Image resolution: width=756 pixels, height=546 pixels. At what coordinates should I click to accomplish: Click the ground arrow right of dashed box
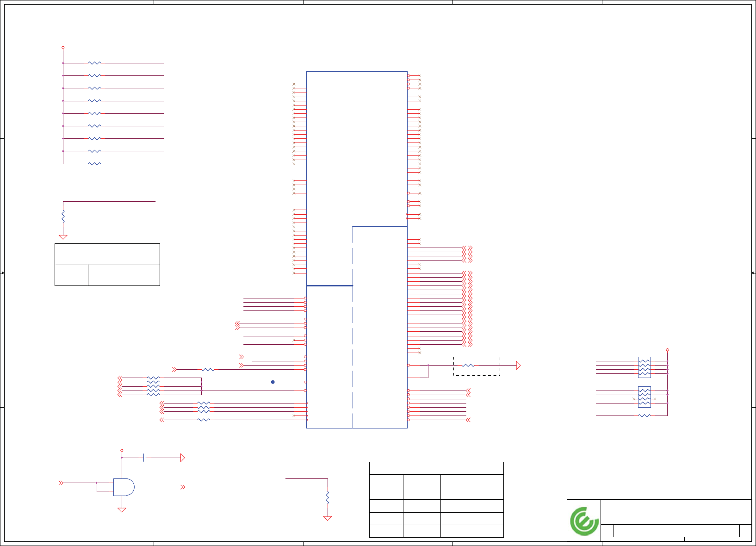click(x=519, y=366)
